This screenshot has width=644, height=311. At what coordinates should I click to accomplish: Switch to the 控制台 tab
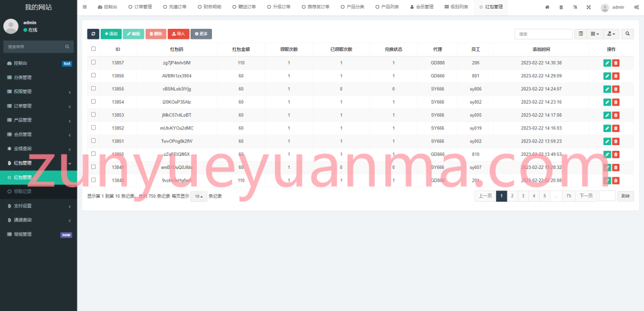pyautogui.click(x=108, y=7)
